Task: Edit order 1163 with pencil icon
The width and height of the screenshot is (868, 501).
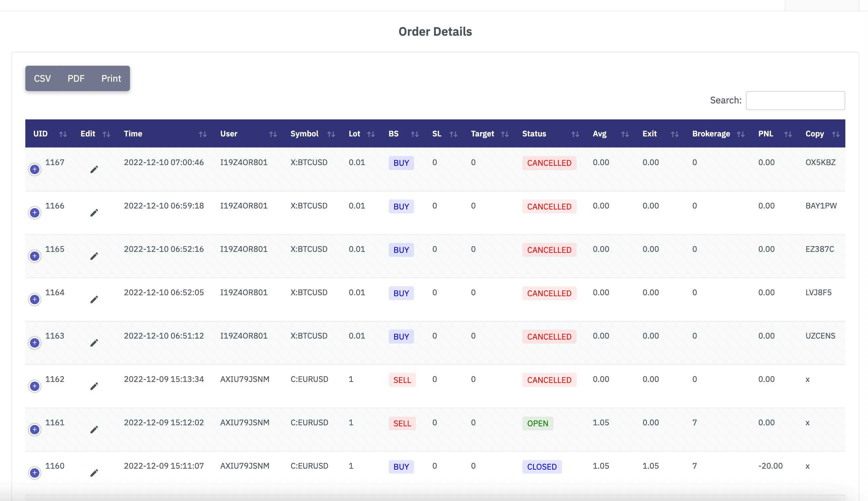Action: (94, 343)
